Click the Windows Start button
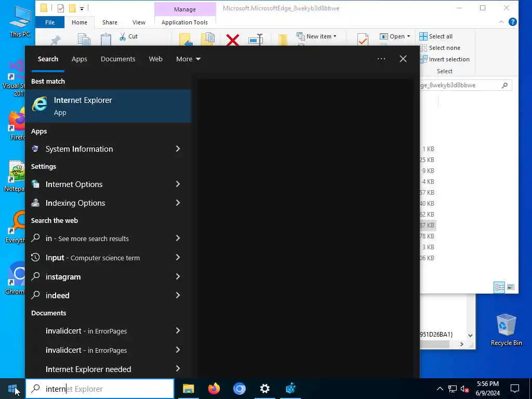532x399 pixels. click(x=12, y=389)
